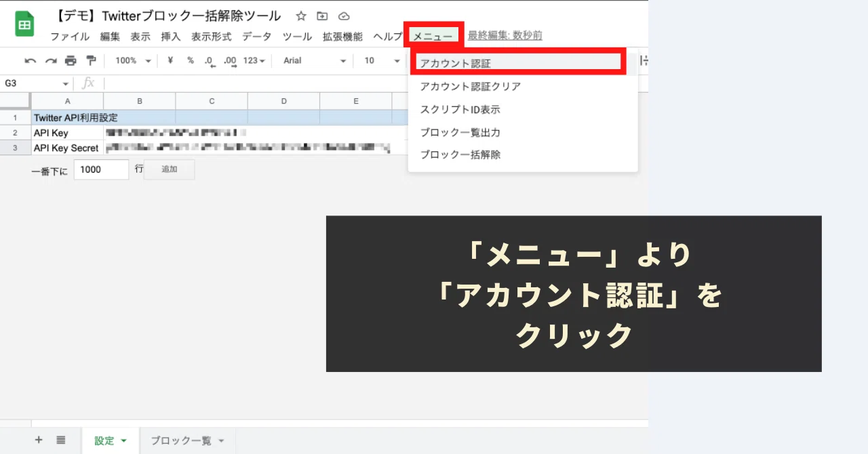Open the 表示形式 menu
This screenshot has width=868, height=454.
tap(211, 37)
